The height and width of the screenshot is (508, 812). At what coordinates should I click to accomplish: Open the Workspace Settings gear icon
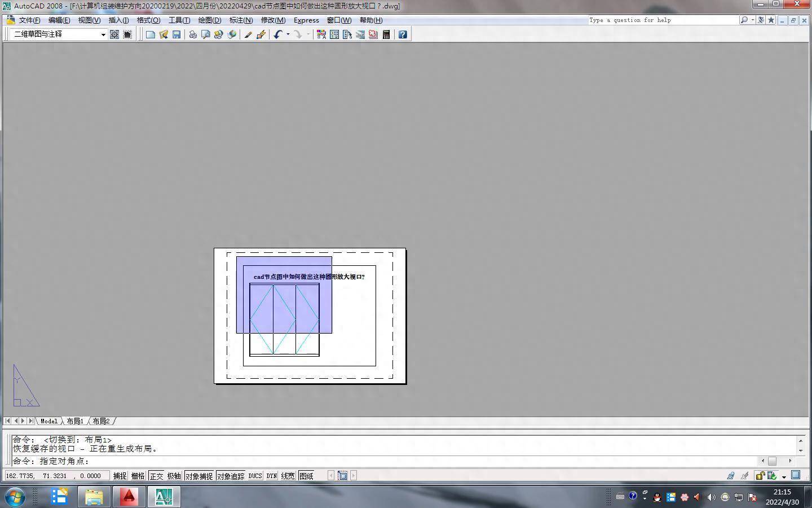click(x=114, y=34)
